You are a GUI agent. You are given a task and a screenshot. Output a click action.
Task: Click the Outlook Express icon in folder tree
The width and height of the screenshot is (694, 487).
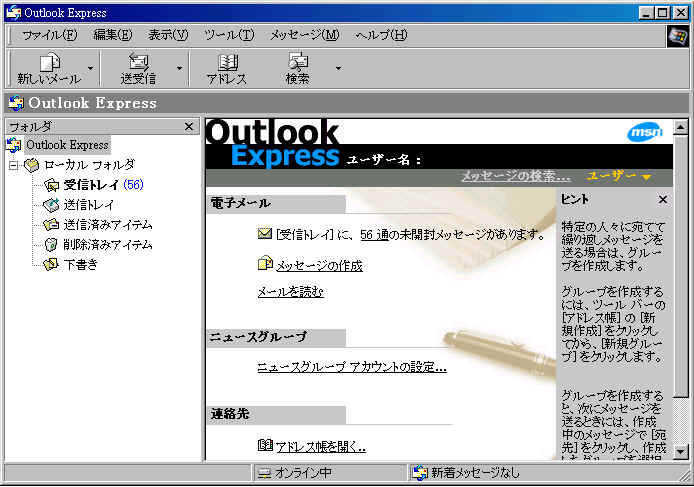(14, 145)
